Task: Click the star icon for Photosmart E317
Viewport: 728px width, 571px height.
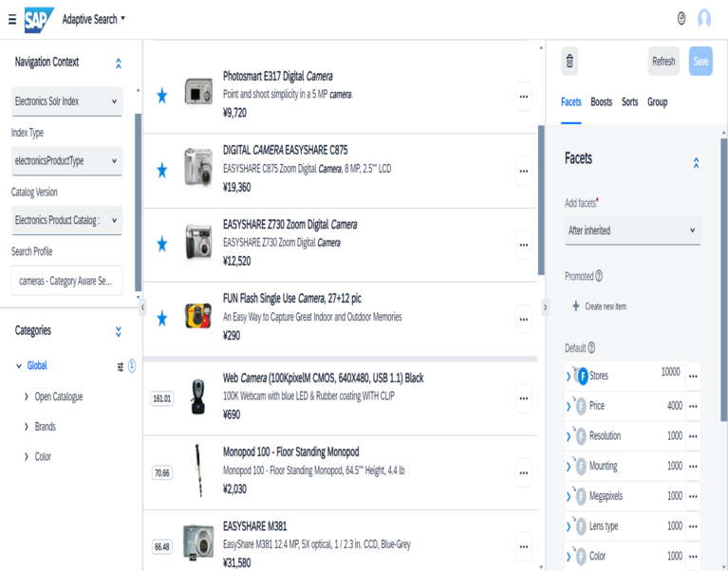Action: tap(161, 96)
